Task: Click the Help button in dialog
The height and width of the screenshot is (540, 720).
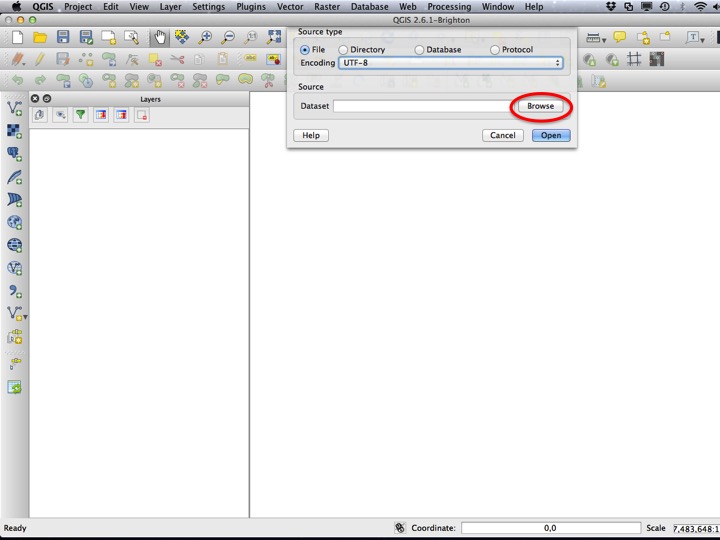Action: tap(311, 135)
